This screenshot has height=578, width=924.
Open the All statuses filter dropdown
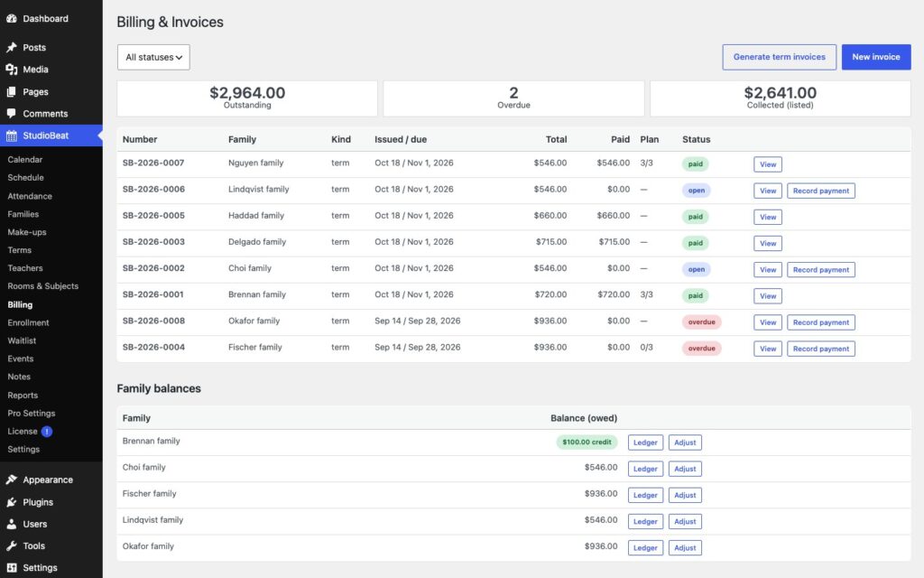153,57
